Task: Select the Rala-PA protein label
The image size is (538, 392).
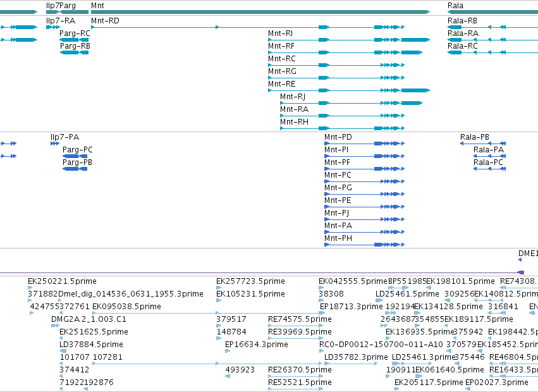Action: click(489, 150)
